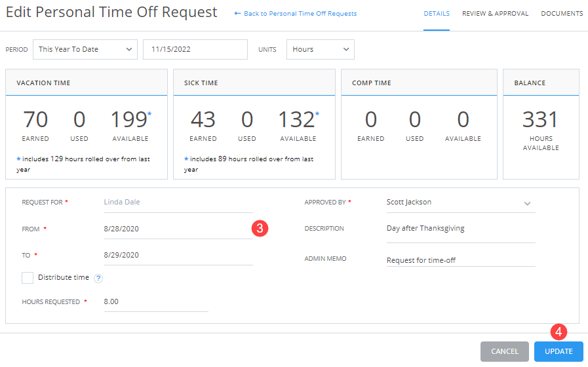Select the Vacation Time earned value 70
The height and width of the screenshot is (367, 588).
35,119
